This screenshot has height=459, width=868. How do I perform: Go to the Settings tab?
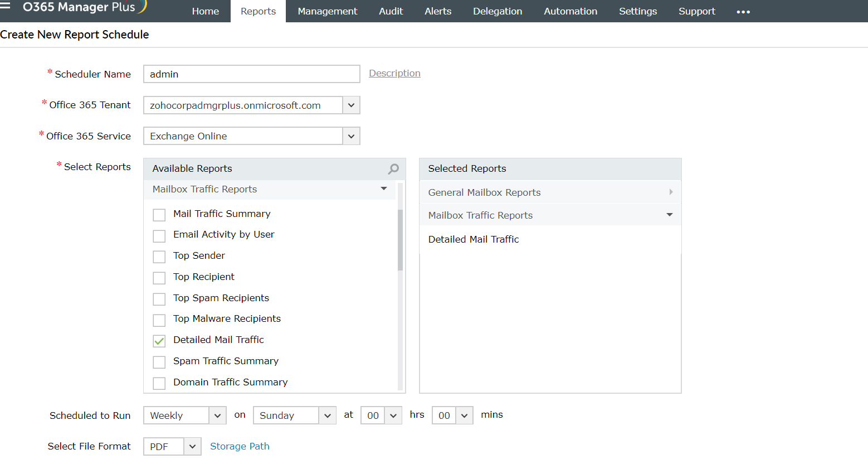[x=638, y=11]
